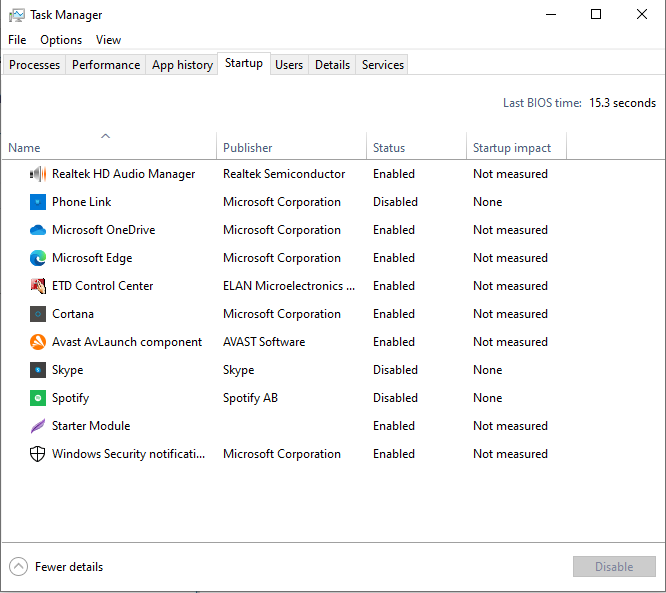
Task: Sort by the Name column header
Action: (109, 146)
